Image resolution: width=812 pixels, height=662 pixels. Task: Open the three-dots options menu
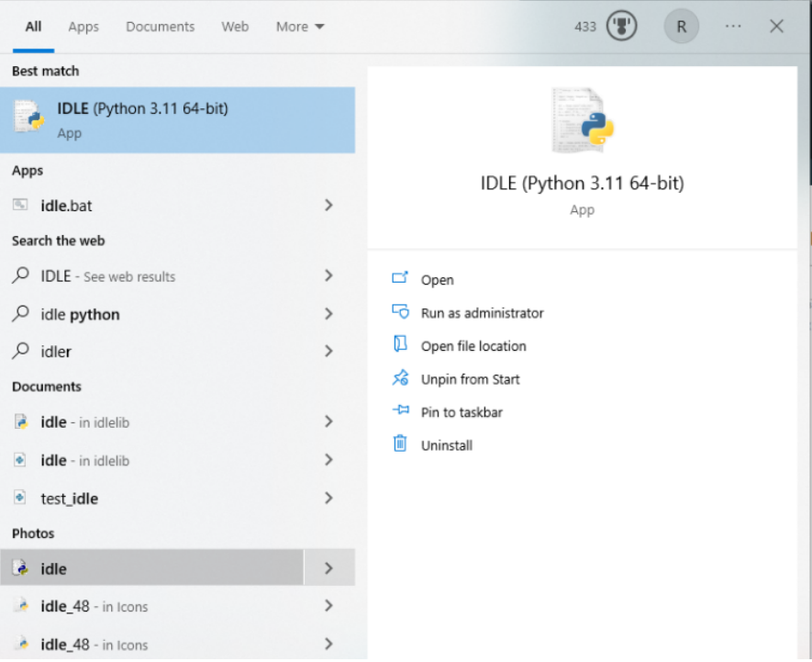[733, 26]
